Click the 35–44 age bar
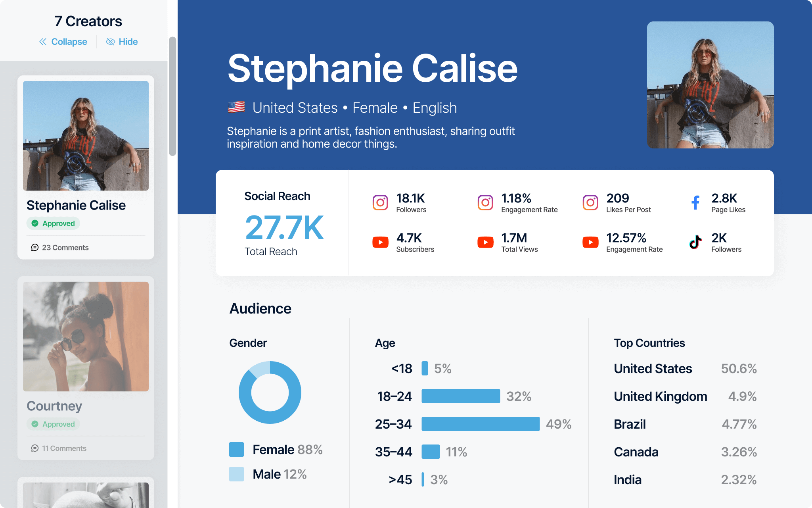Viewport: 812px width, 508px height. pyautogui.click(x=431, y=452)
